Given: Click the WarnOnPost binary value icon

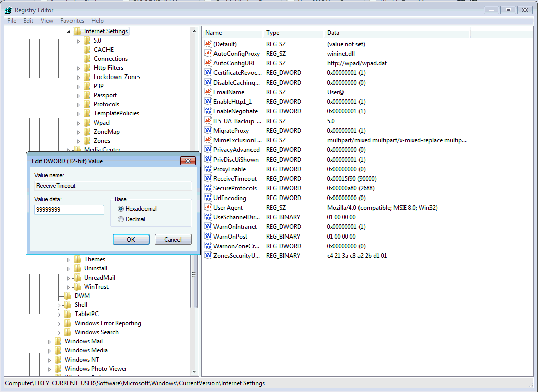Looking at the screenshot, I should click(x=208, y=236).
